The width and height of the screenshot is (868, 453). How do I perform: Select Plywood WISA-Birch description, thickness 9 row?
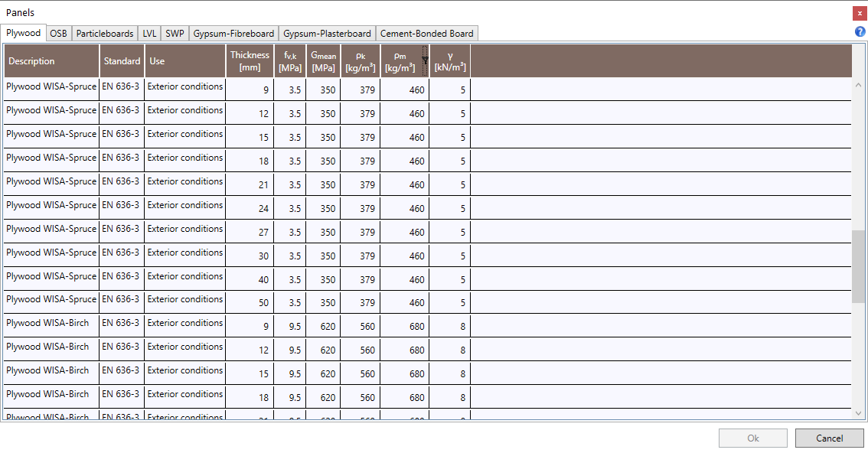point(47,323)
